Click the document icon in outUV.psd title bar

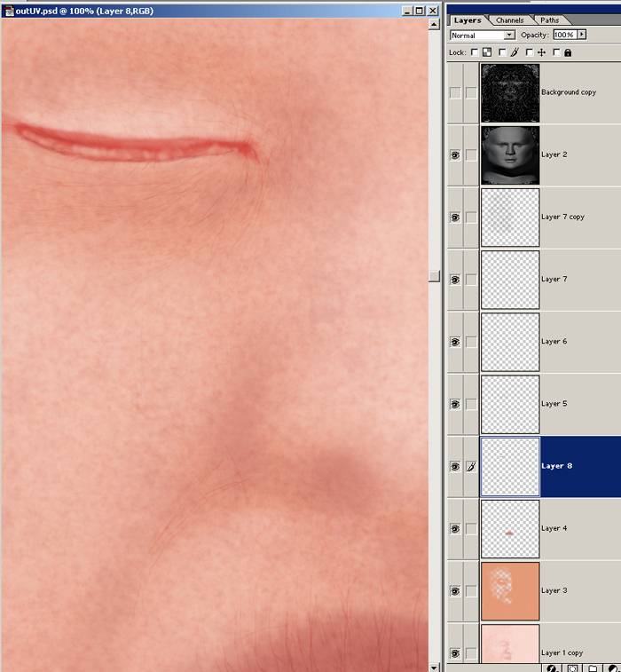(x=8, y=11)
